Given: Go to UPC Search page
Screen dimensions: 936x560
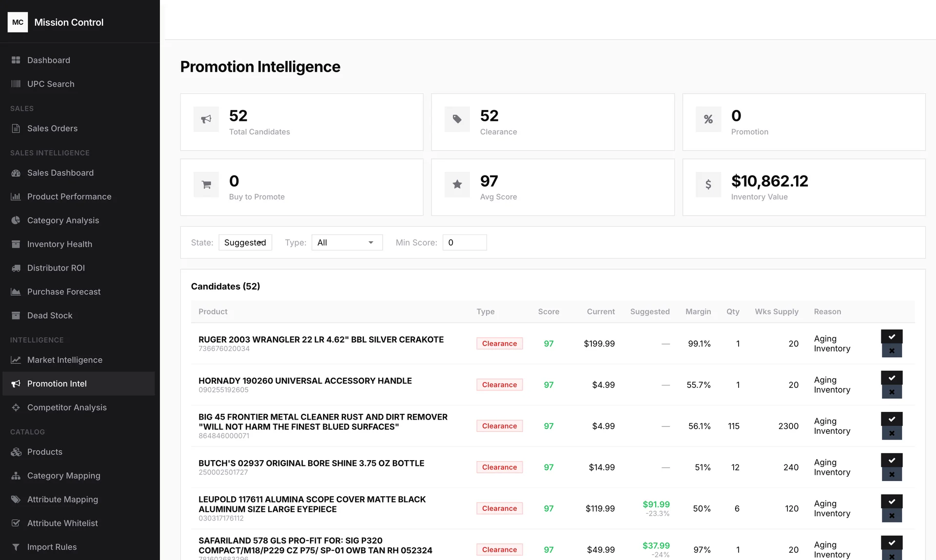Looking at the screenshot, I should [78, 84].
